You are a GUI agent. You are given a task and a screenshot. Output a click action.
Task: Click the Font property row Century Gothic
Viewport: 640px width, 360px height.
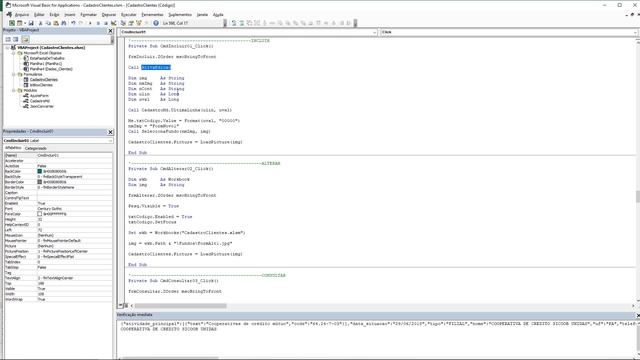[x=58, y=209]
